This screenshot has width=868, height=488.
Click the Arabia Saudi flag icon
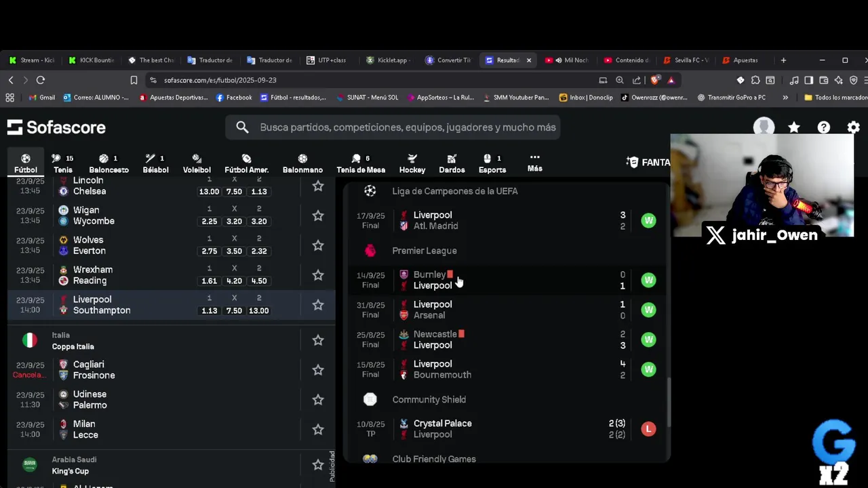[30, 465]
